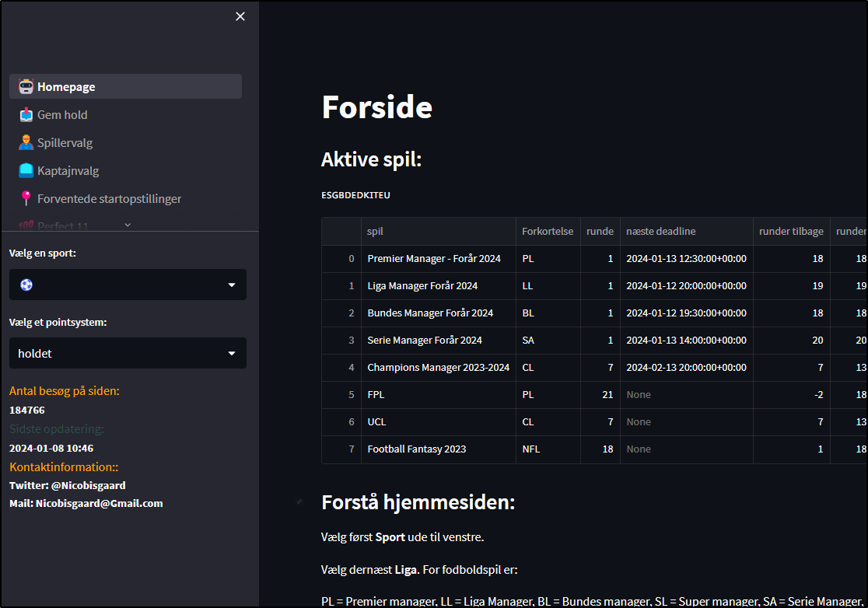Screen dimensions: 868x608
Task: Click deadline 2024-01-12 19:30:00+00:00 cell
Action: [687, 313]
